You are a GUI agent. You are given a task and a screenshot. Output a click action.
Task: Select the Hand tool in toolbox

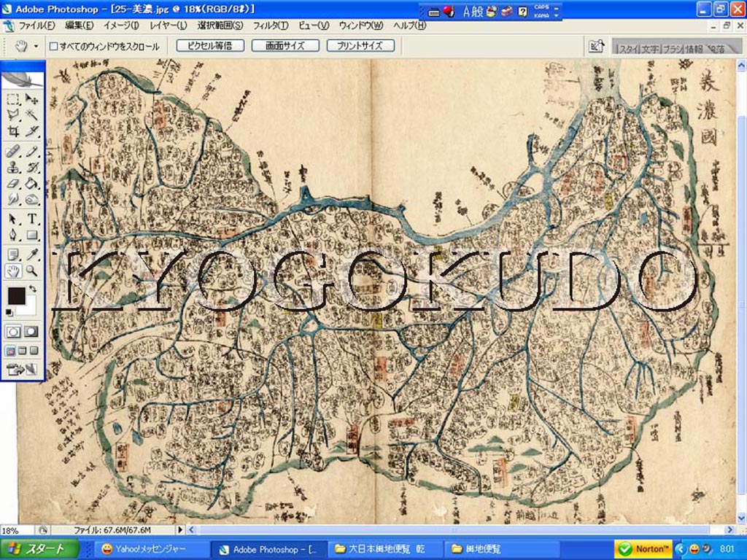13,271
